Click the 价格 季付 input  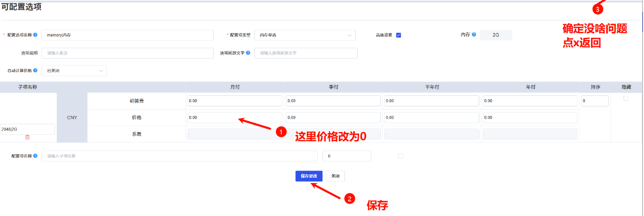pos(333,117)
